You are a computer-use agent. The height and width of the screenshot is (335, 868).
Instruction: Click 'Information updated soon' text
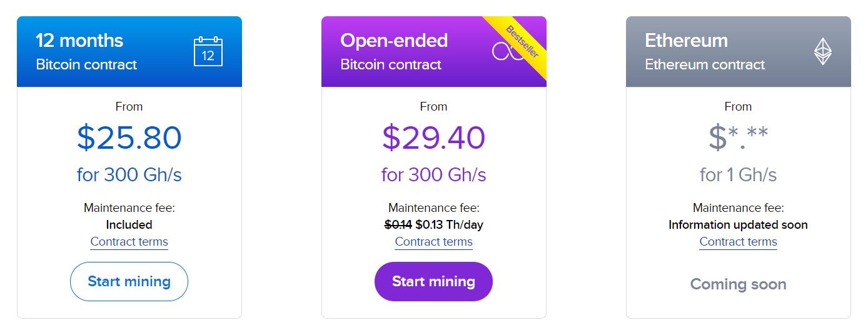pyautogui.click(x=739, y=224)
